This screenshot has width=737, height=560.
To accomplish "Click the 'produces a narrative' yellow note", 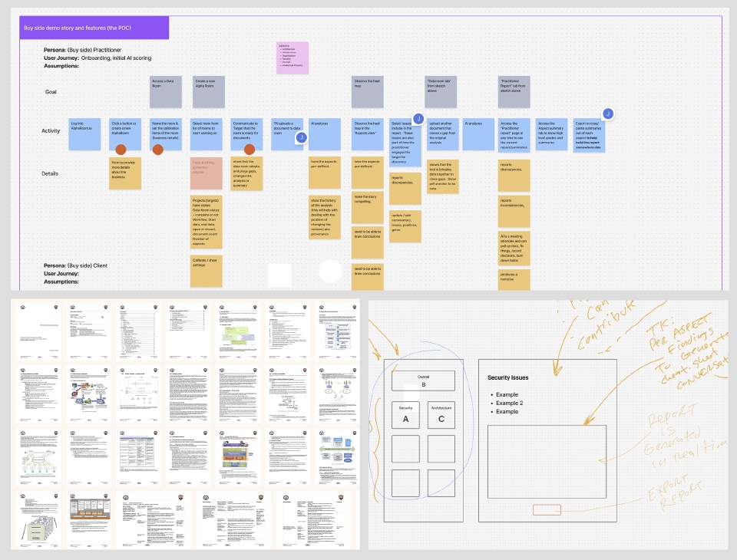I will pos(514,279).
